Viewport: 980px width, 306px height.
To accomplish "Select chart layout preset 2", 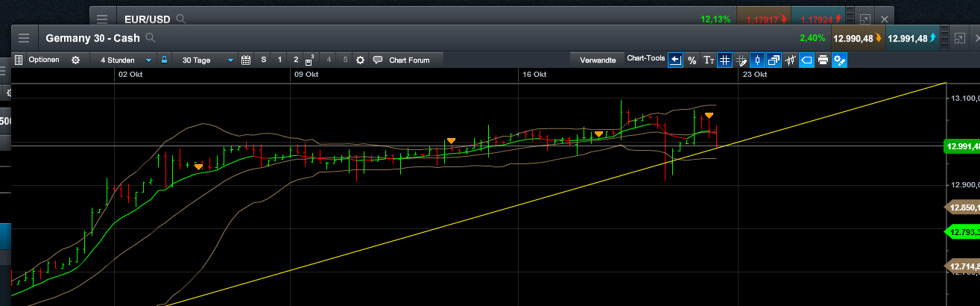I will [296, 60].
